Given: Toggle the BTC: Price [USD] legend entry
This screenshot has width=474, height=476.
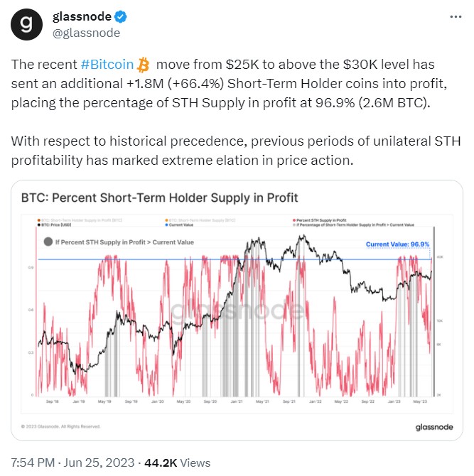Looking at the screenshot, I should coord(54,225).
